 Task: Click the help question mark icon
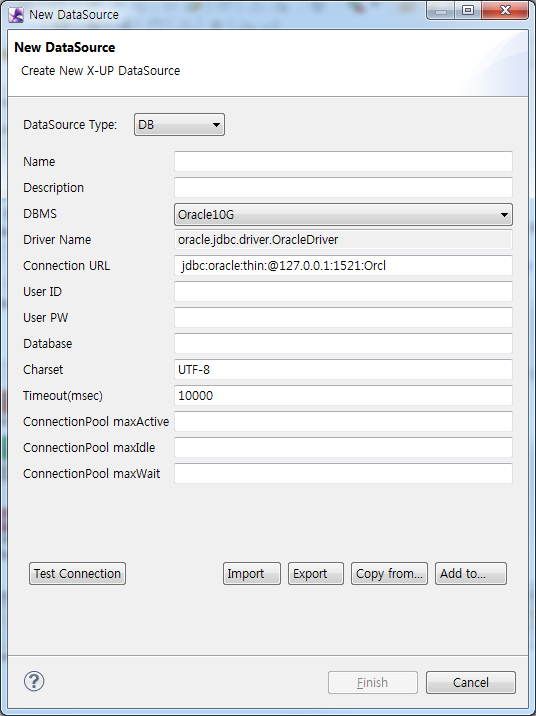pyautogui.click(x=34, y=681)
